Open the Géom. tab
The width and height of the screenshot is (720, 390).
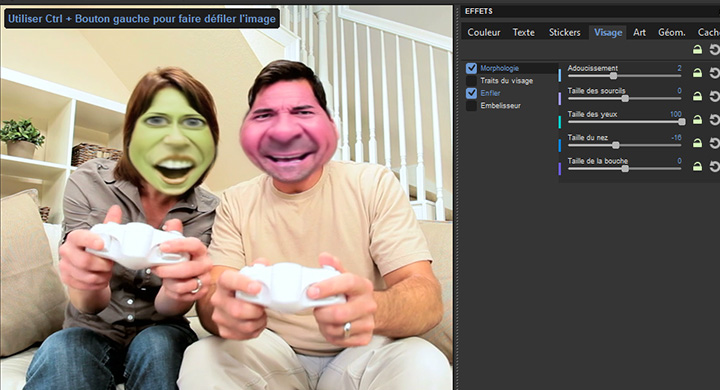671,32
